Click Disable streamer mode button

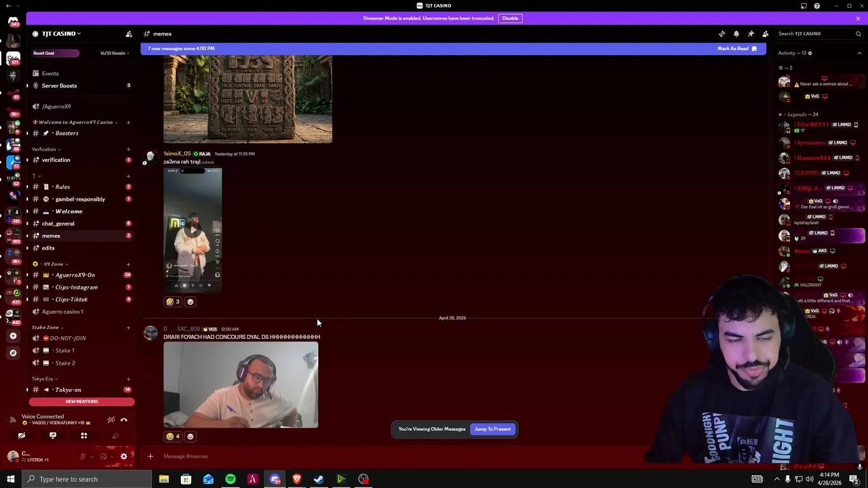click(510, 18)
